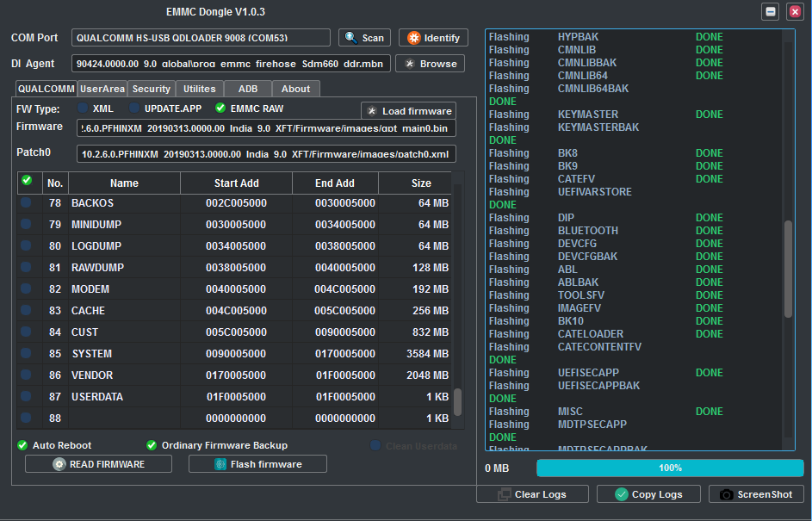Viewport: 812px width, 521px height.
Task: Minimize the EMMC Dongle window
Action: tap(771, 11)
